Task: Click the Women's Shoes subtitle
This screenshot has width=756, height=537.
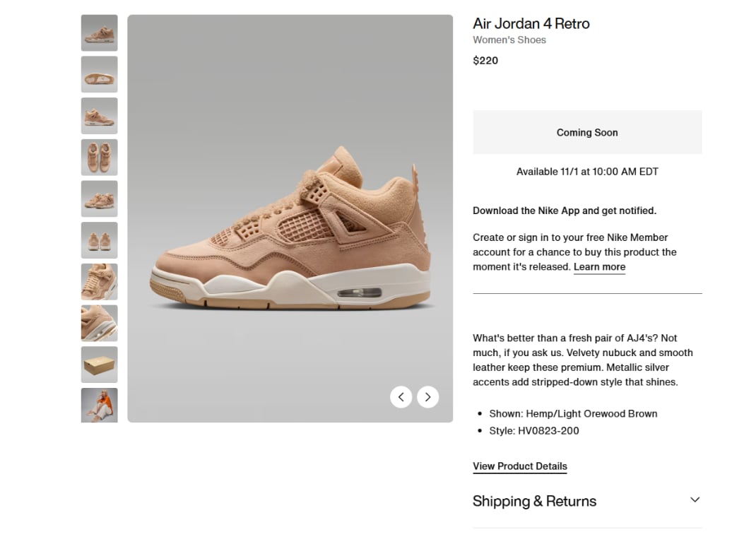Action: point(509,40)
